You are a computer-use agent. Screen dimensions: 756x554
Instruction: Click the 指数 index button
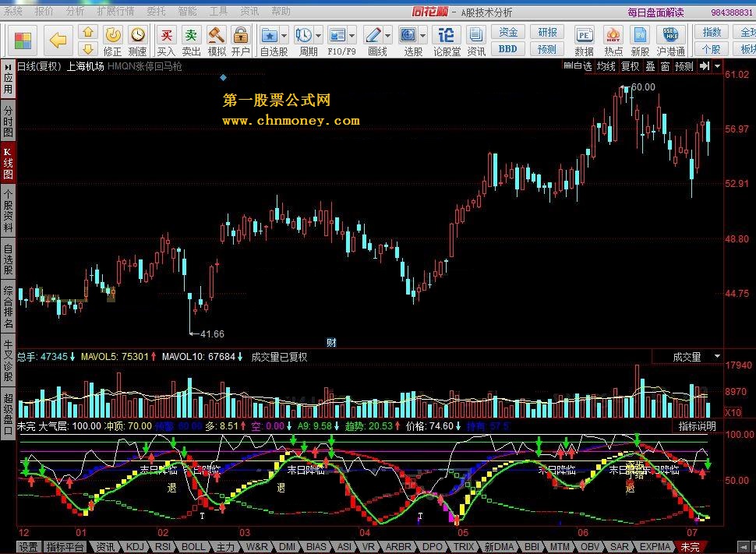[x=712, y=32]
